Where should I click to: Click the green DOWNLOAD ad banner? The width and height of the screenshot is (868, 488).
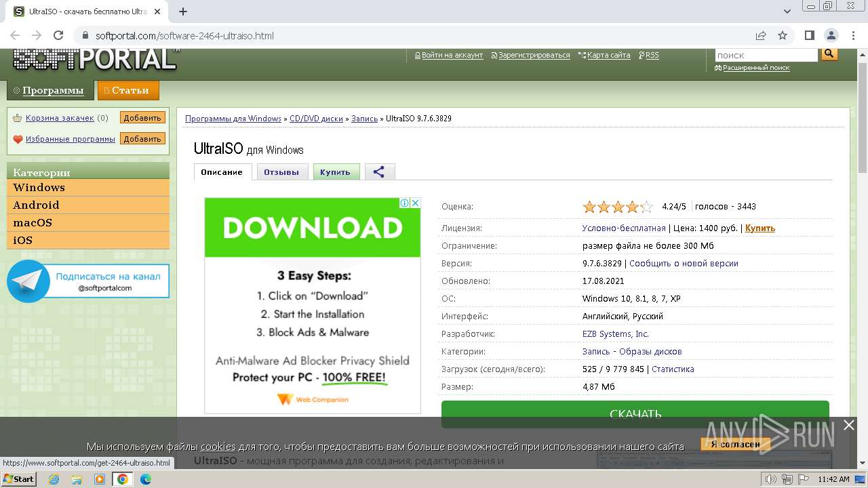click(x=313, y=228)
